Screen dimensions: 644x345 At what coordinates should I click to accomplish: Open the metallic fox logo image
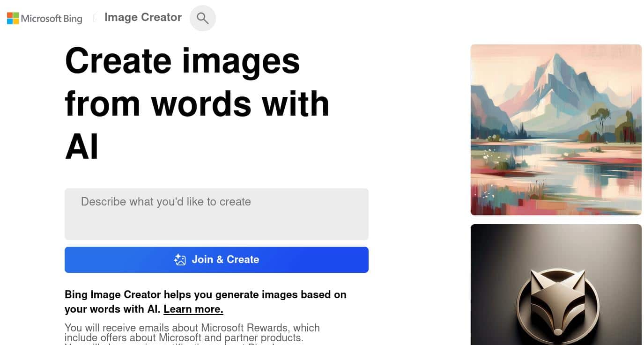(556, 285)
